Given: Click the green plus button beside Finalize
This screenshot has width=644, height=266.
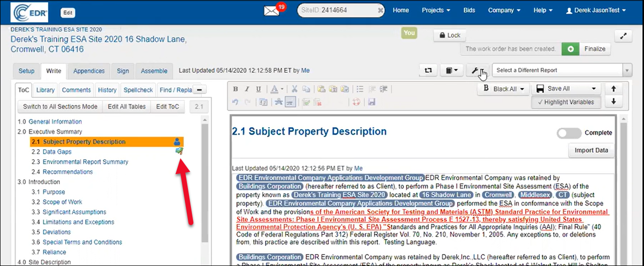Looking at the screenshot, I should click(x=570, y=49).
